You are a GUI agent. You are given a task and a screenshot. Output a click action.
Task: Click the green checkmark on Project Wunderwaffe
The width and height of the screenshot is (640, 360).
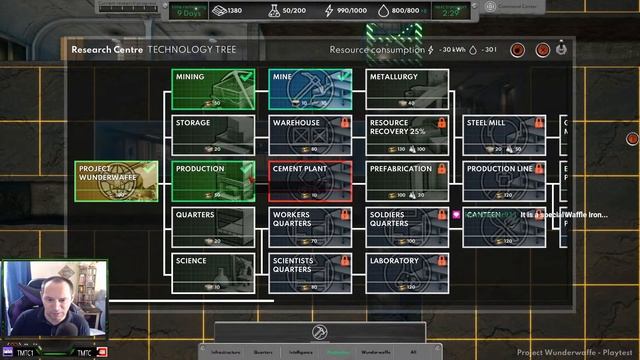pos(149,168)
